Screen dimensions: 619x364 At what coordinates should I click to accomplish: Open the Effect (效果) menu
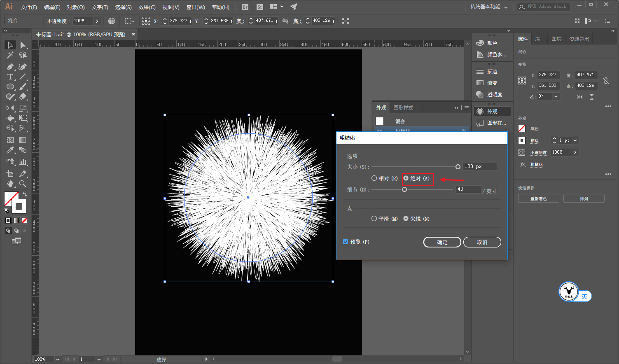pyautogui.click(x=147, y=7)
